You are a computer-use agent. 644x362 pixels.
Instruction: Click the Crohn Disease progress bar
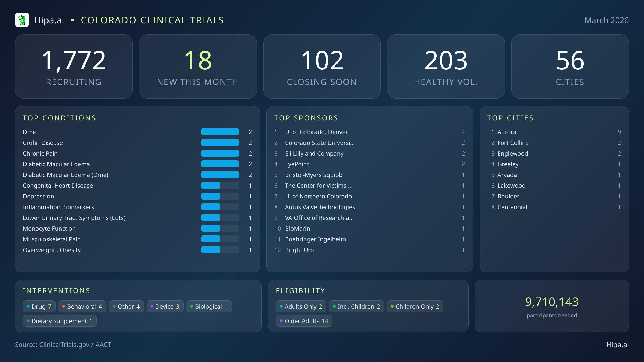pyautogui.click(x=220, y=142)
